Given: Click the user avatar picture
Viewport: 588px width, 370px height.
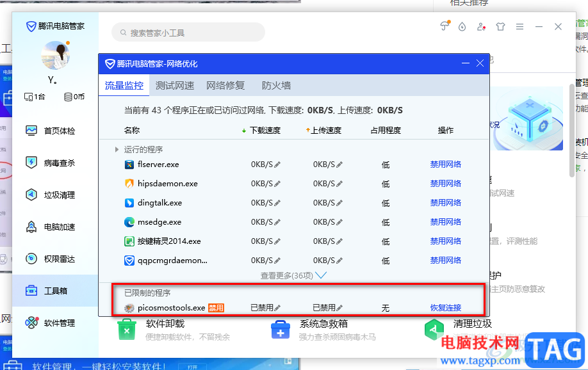Looking at the screenshot, I should click(55, 56).
